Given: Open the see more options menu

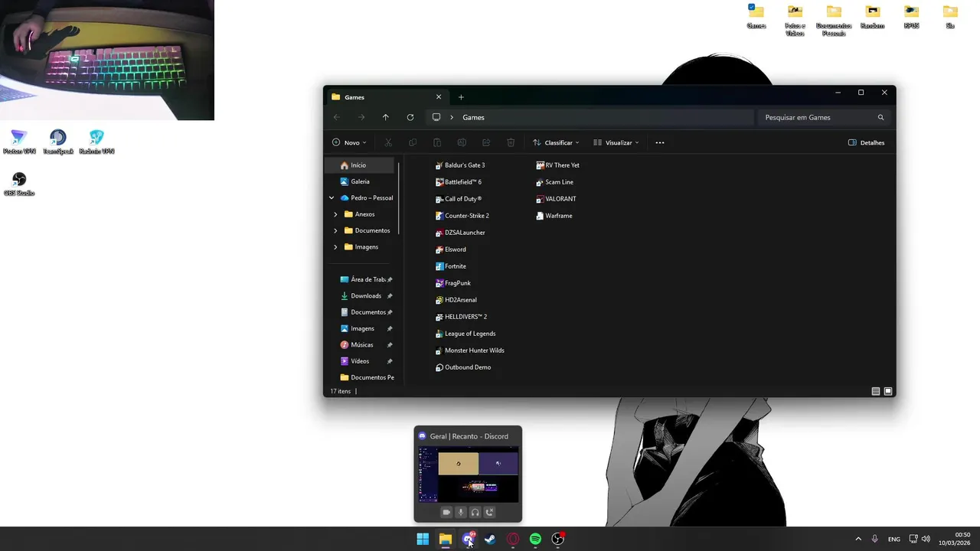Looking at the screenshot, I should [x=660, y=142].
